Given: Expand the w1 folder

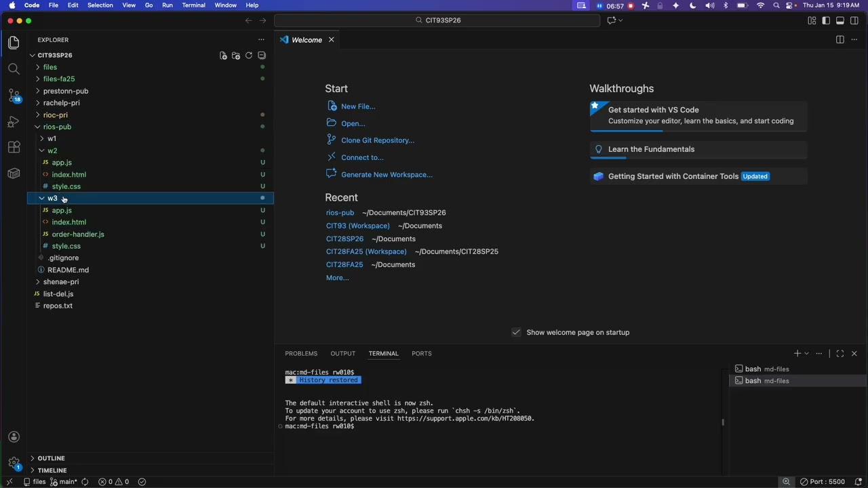Looking at the screenshot, I should coord(150,139).
